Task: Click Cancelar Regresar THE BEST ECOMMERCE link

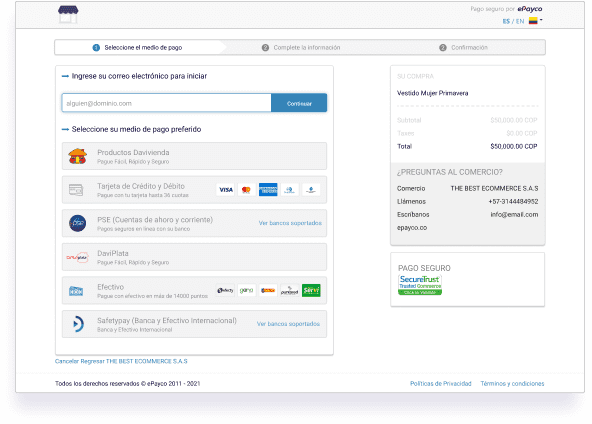Action: point(121,361)
